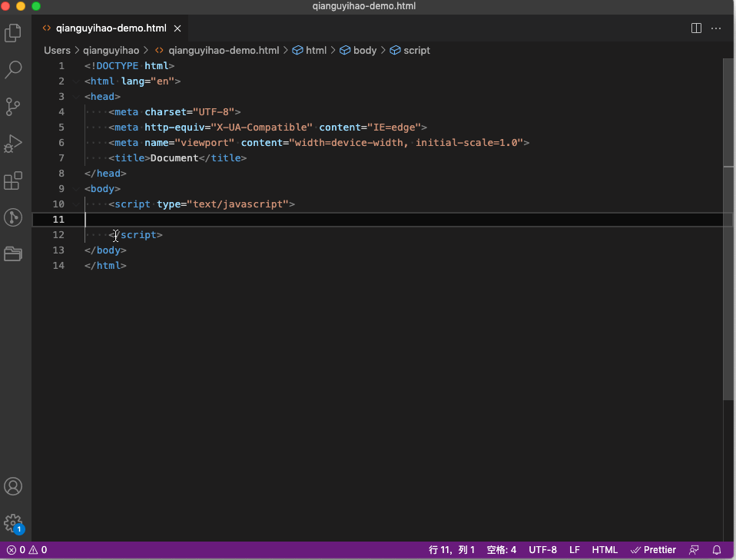The image size is (736, 560).
Task: Change language mode via HTML status item
Action: [605, 550]
